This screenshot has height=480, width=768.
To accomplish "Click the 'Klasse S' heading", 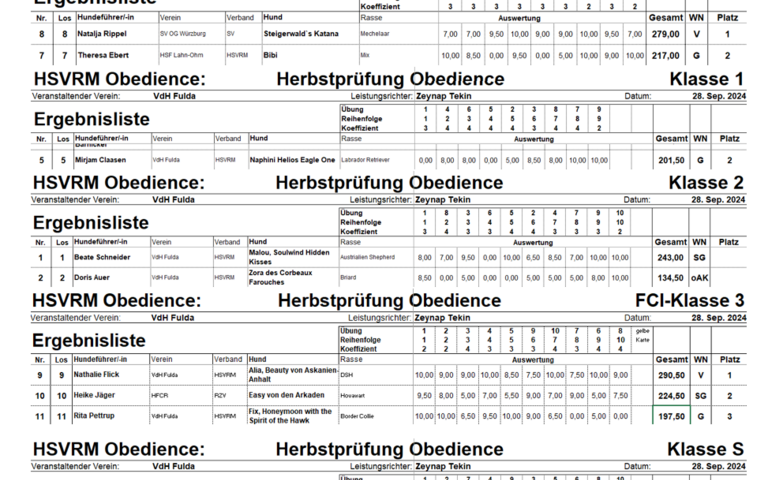I will coord(705,449).
